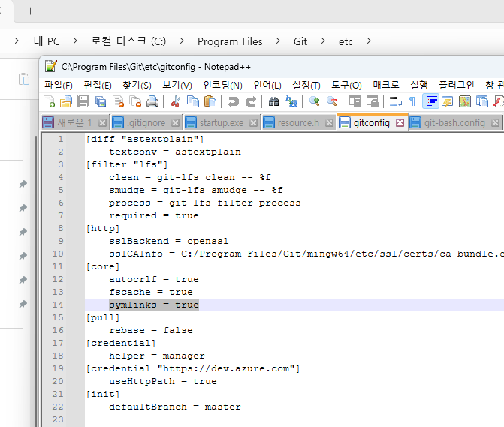Open Find with the binoculars icon
504x427 pixels.
coord(273,102)
